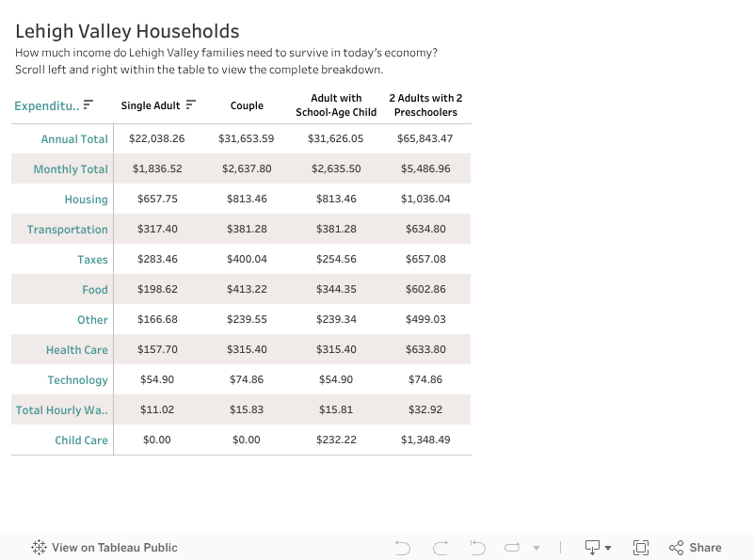Click the $1,036.04 housing cell
Viewport: 753px width, 560px height.
pyautogui.click(x=426, y=199)
